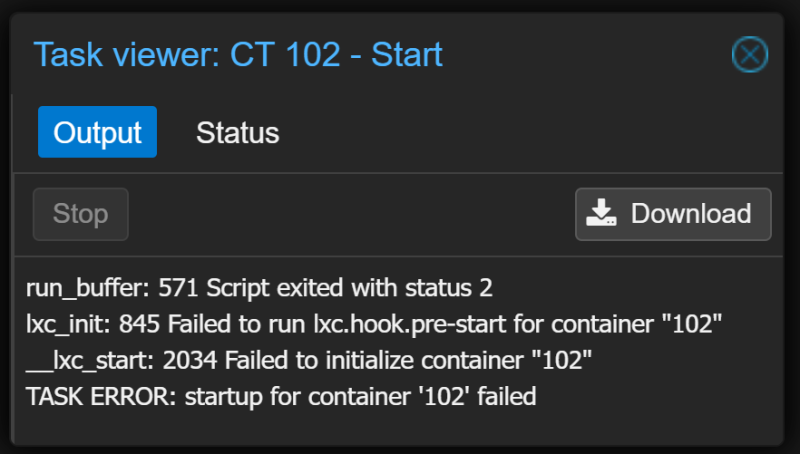The width and height of the screenshot is (800, 454).
Task: Click empty toolbar space between Stop and Download
Action: pos(352,214)
